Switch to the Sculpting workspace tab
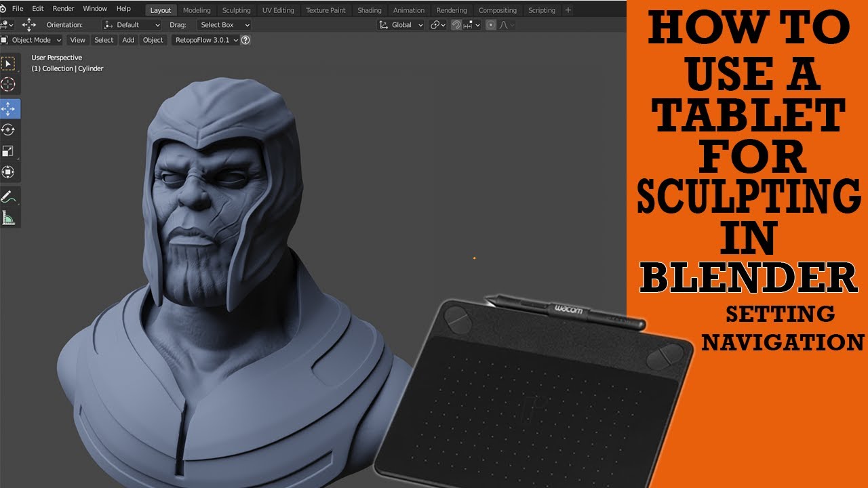The width and height of the screenshot is (868, 488). (237, 9)
